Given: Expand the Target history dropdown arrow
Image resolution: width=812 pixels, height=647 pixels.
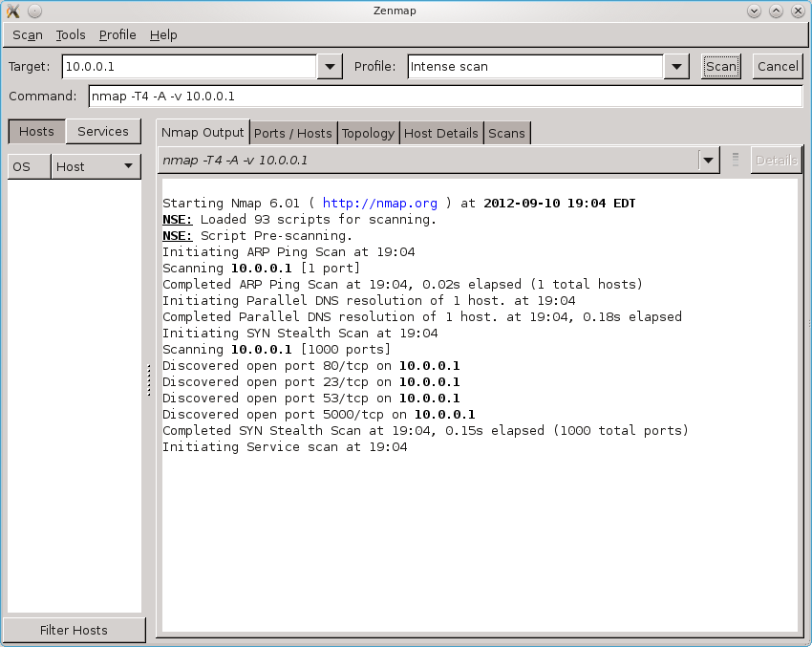Looking at the screenshot, I should click(330, 66).
